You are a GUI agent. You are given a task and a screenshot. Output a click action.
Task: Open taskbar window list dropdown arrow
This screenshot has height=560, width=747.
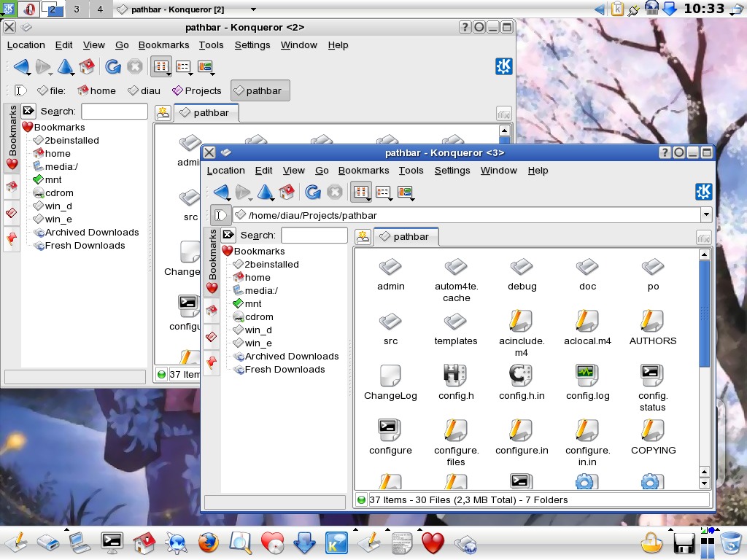253,9
